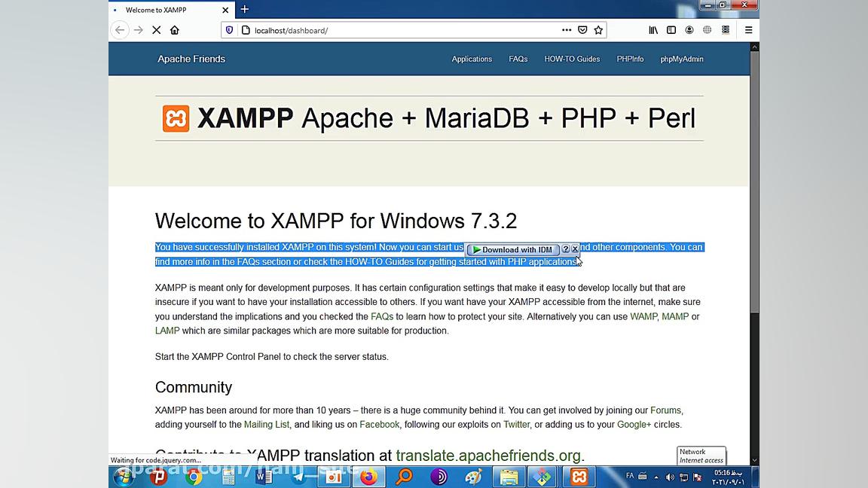Screen dimensions: 868x488
Task: Follow the FAQs link in the paragraph
Action: pyautogui.click(x=381, y=316)
